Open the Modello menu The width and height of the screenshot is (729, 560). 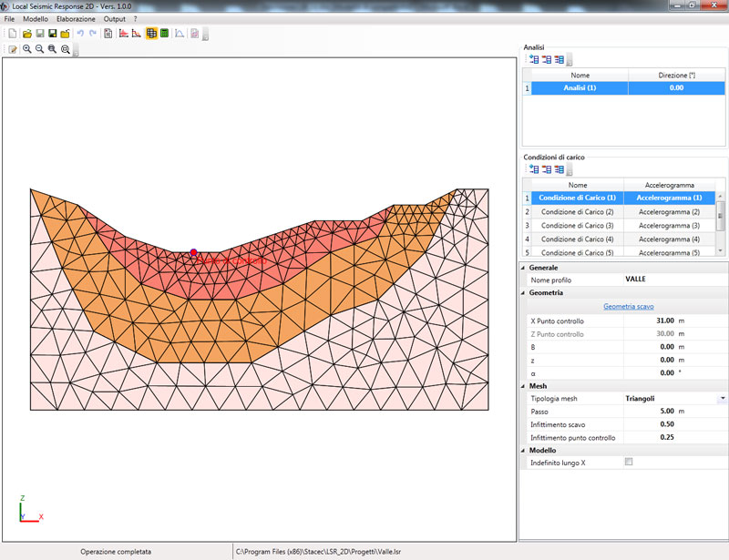click(36, 19)
